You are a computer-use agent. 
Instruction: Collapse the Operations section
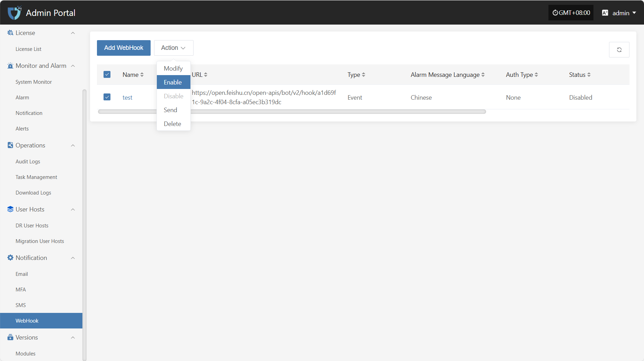click(x=73, y=145)
